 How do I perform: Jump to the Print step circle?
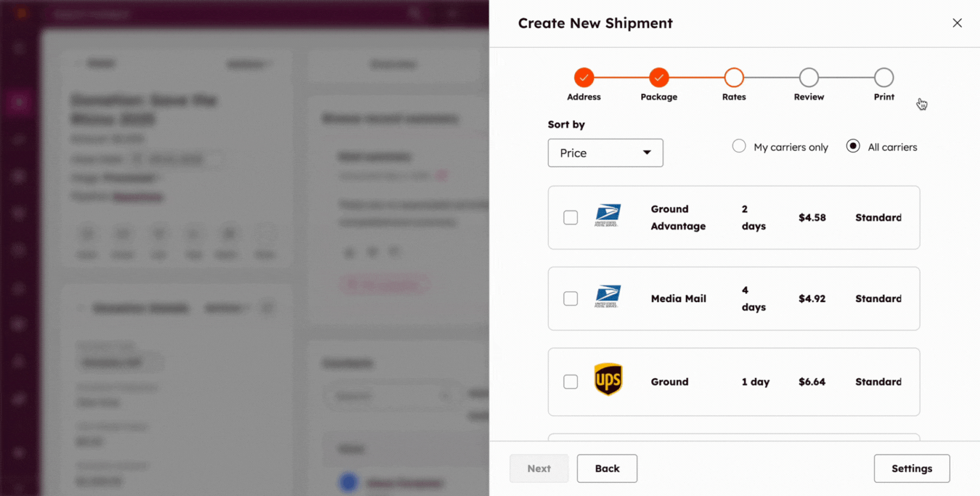click(884, 78)
